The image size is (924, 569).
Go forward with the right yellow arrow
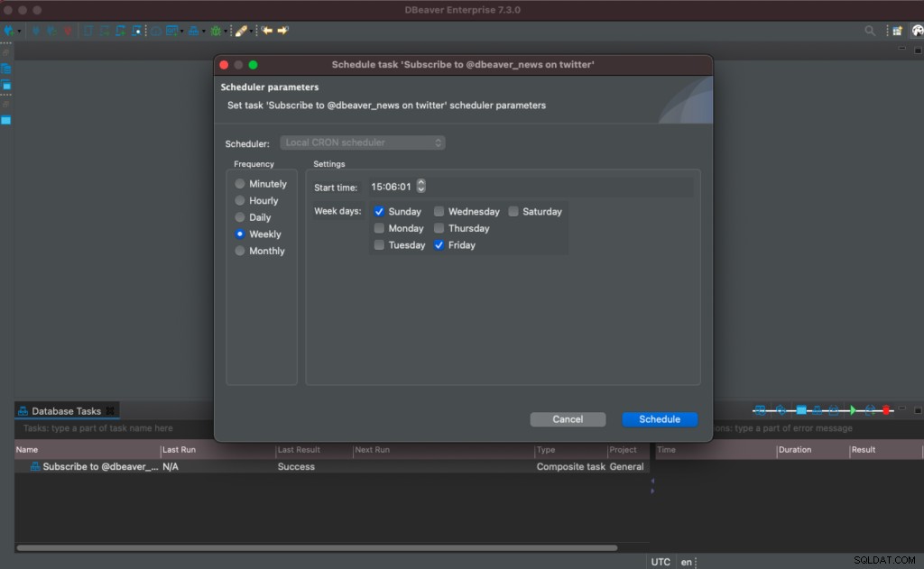click(282, 31)
